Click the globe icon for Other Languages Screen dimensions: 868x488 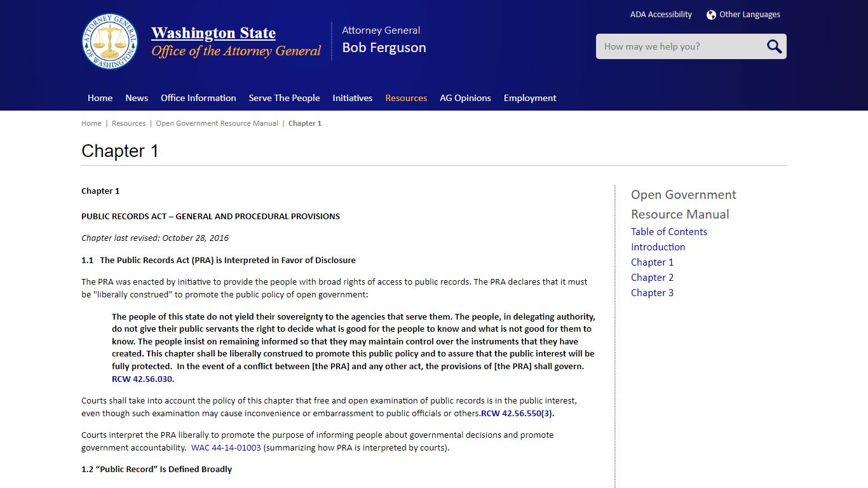click(711, 15)
